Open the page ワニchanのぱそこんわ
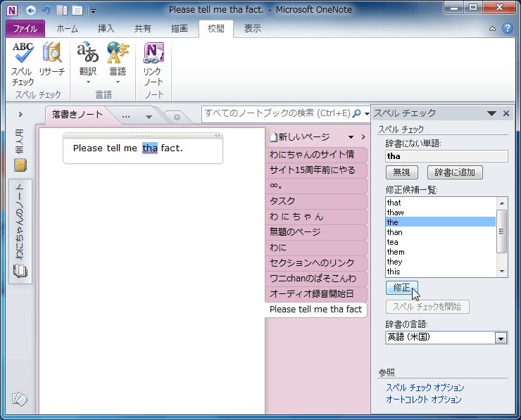Viewport: 521px width, 420px height. point(315,278)
